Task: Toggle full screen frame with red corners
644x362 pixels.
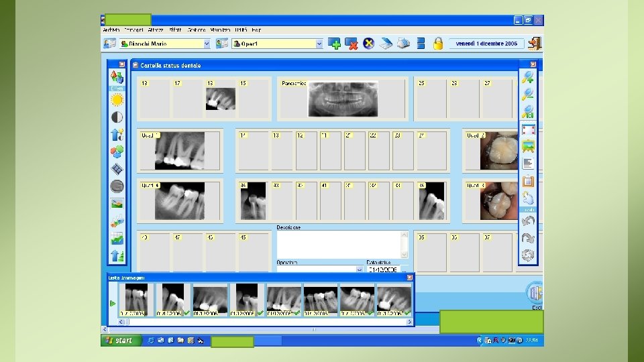Action: coord(528,130)
